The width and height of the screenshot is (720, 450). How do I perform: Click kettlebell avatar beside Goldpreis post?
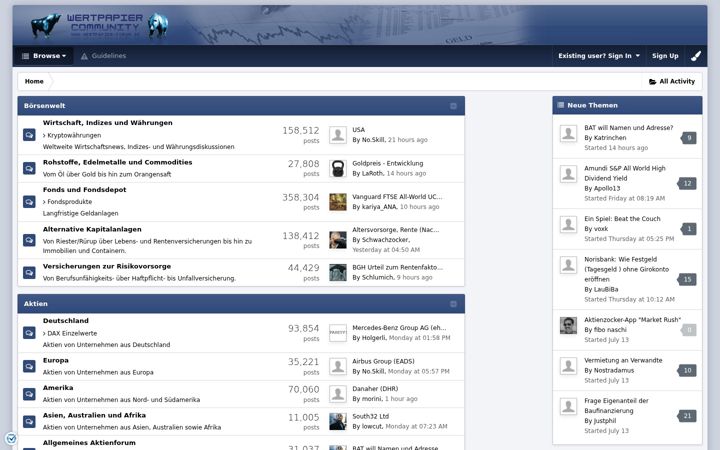[x=338, y=169]
